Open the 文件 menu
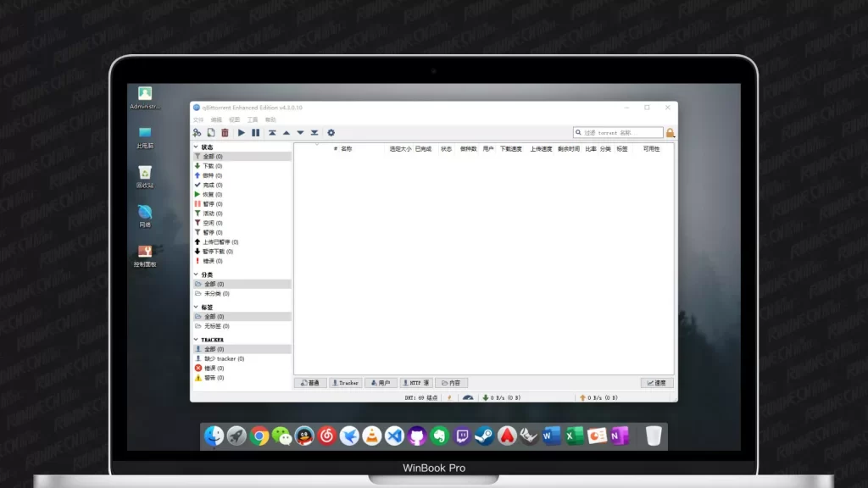Viewport: 868px width, 488px height. click(198, 119)
